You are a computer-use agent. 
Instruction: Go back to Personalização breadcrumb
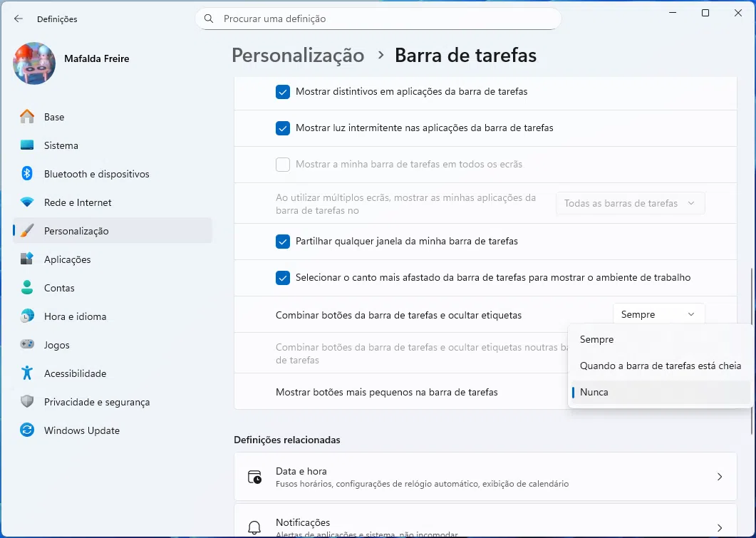point(298,56)
